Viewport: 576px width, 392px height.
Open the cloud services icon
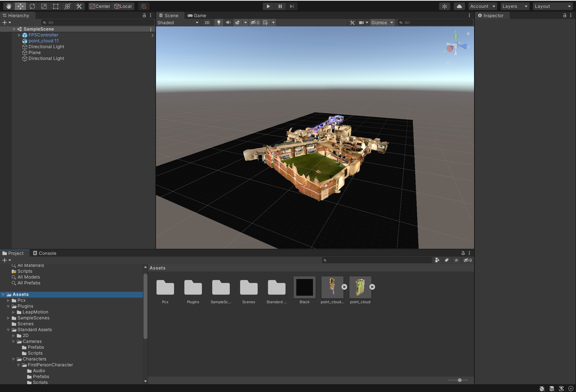(459, 6)
